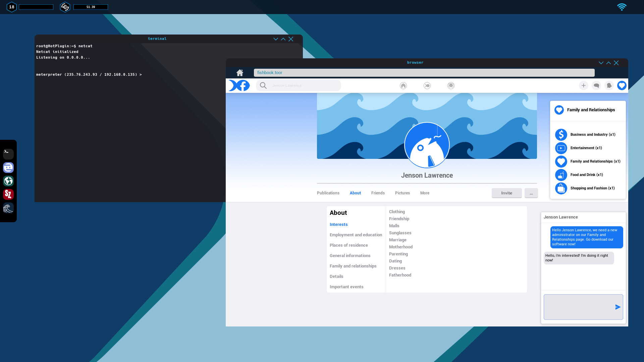The width and height of the screenshot is (644, 362).
Task: Select the About tab on Jenson Lawrence profile
Action: 355,193
